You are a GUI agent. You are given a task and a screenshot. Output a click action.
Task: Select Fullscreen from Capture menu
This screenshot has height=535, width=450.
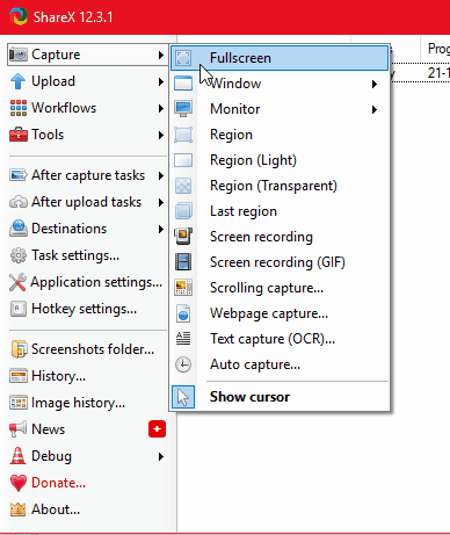pos(279,58)
